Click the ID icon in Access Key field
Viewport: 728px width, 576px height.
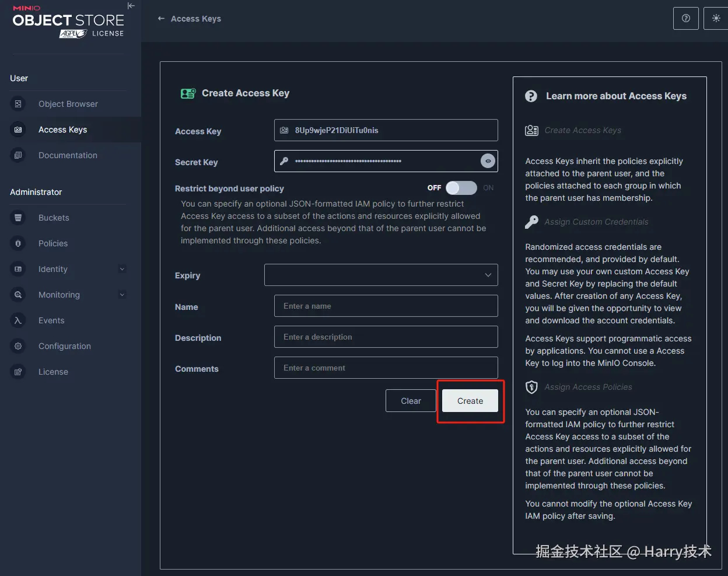284,130
